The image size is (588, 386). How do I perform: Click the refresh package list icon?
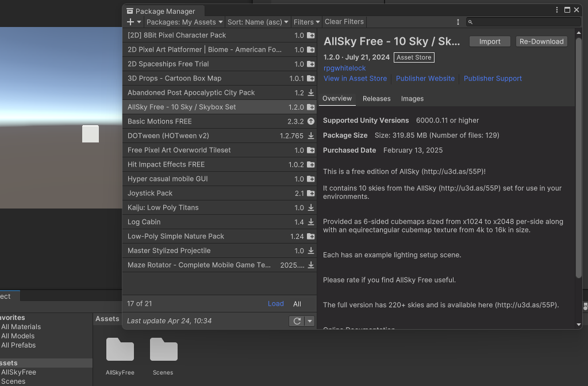(x=297, y=321)
